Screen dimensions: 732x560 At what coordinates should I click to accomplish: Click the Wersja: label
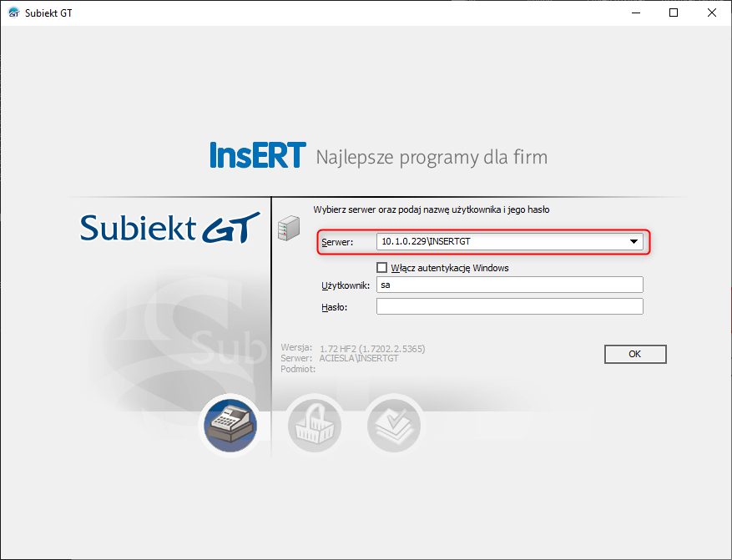pyautogui.click(x=296, y=348)
